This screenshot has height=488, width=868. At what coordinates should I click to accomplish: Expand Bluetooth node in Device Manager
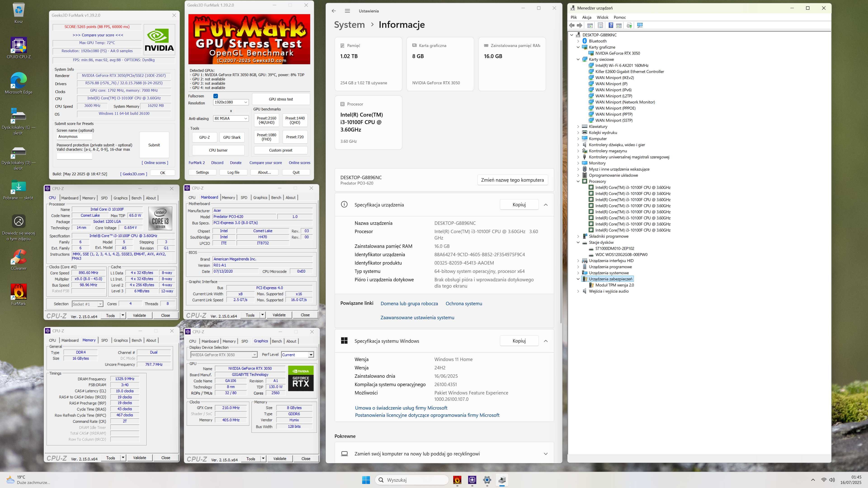pyautogui.click(x=578, y=41)
